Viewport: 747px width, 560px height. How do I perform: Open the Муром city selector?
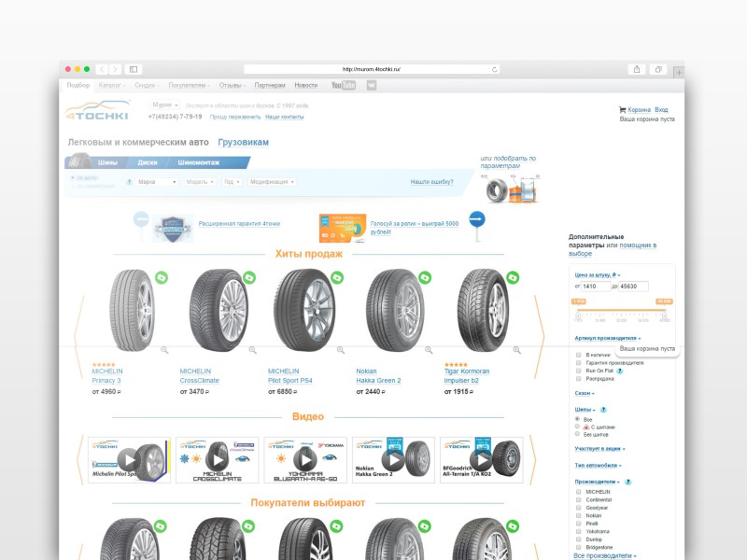click(164, 105)
